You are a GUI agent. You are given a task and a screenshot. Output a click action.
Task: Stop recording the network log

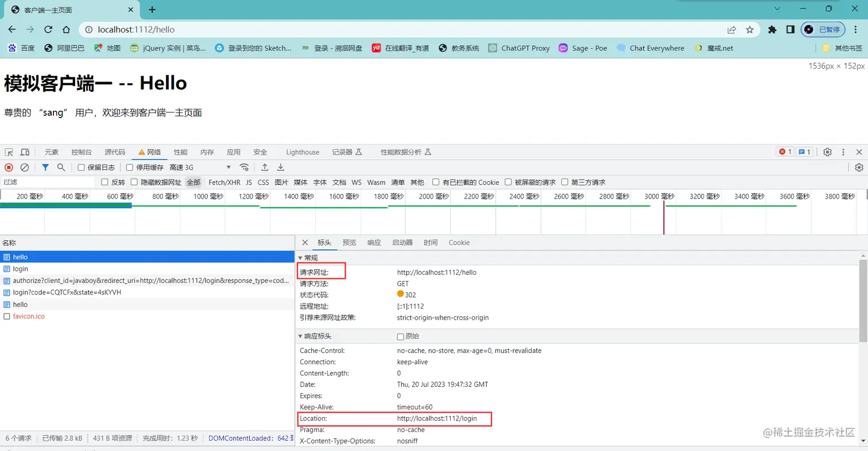click(x=9, y=168)
